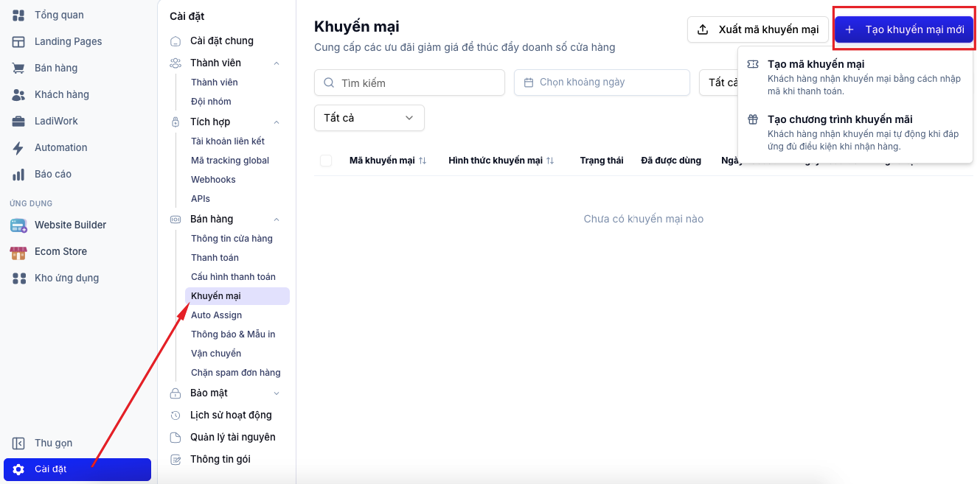Viewport: 980px width, 484px height.
Task: Open Mã tracking global page
Action: [x=230, y=160]
